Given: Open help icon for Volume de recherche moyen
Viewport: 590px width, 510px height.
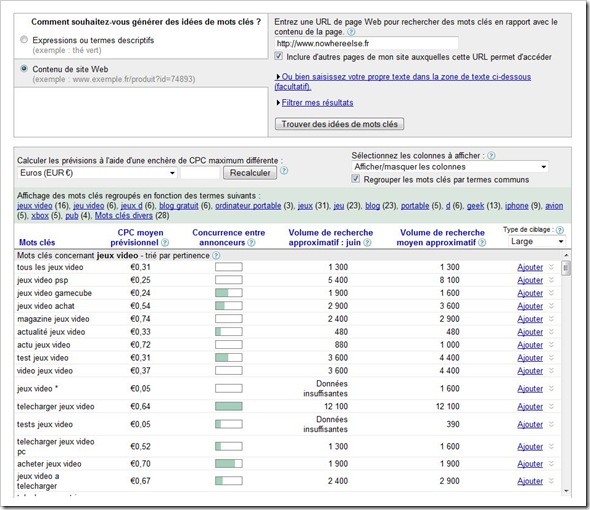Looking at the screenshot, I should coord(482,243).
